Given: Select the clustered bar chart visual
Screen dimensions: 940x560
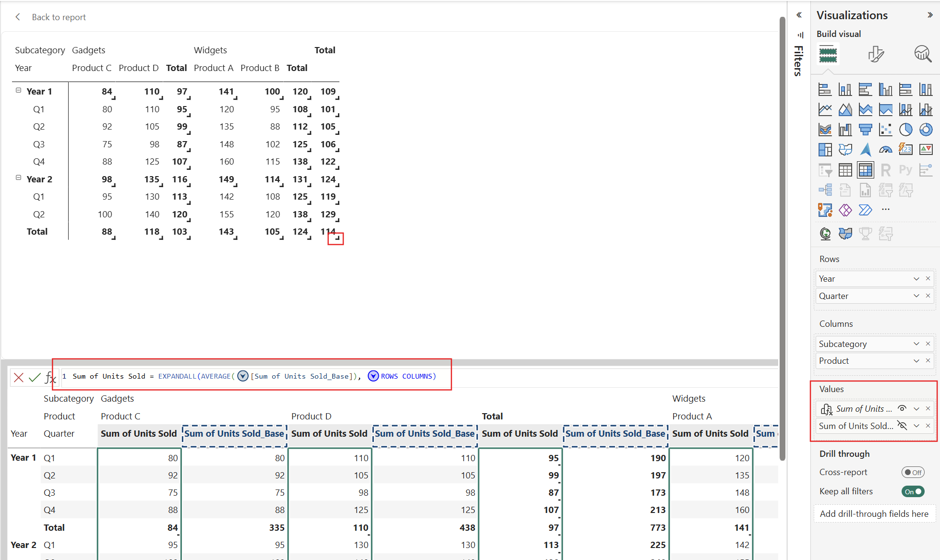Looking at the screenshot, I should click(x=865, y=89).
